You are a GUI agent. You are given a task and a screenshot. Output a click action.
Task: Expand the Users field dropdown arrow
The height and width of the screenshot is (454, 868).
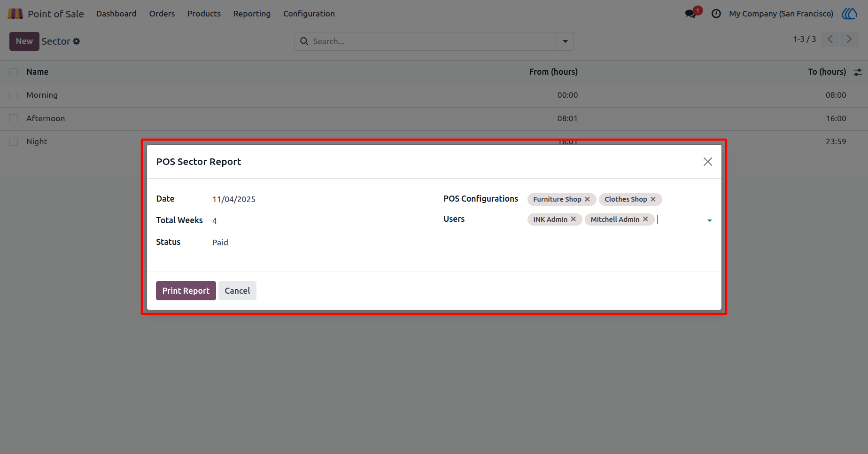point(709,220)
